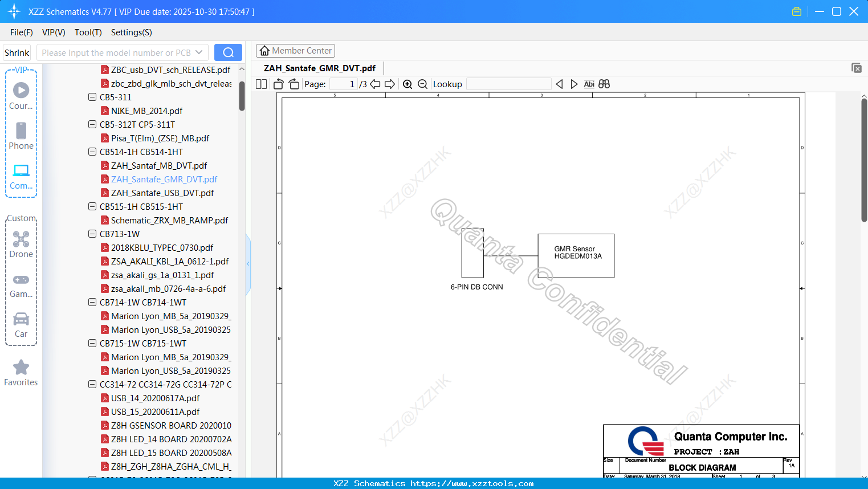The height and width of the screenshot is (489, 868).
Task: Collapse the CB714-1W CB714-1WT folder
Action: (x=92, y=302)
